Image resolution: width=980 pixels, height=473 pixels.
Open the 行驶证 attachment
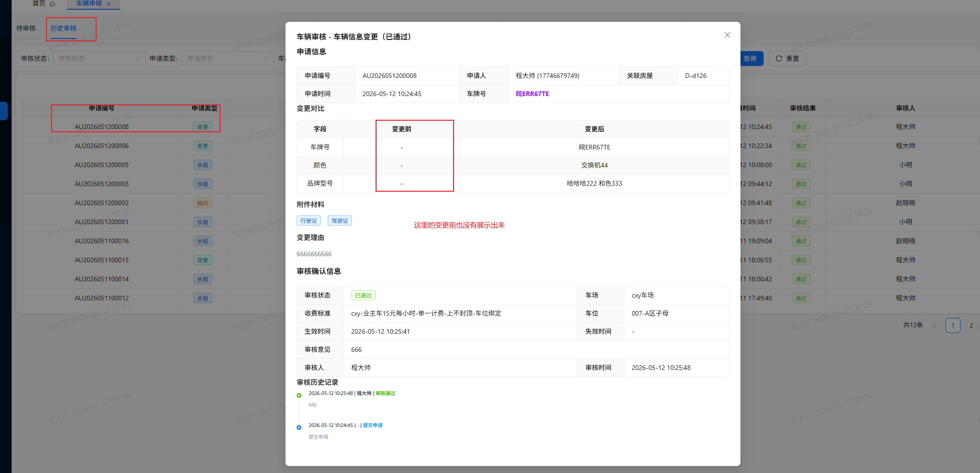click(309, 221)
